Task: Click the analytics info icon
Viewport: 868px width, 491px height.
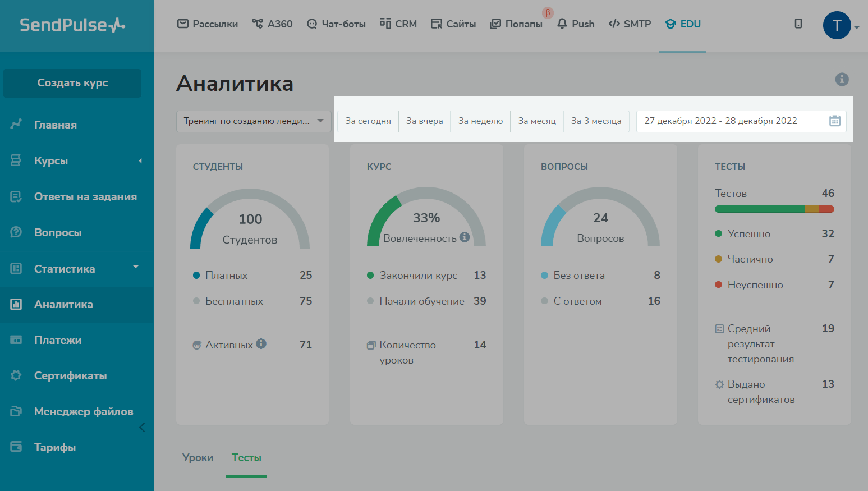Action: 842,79
